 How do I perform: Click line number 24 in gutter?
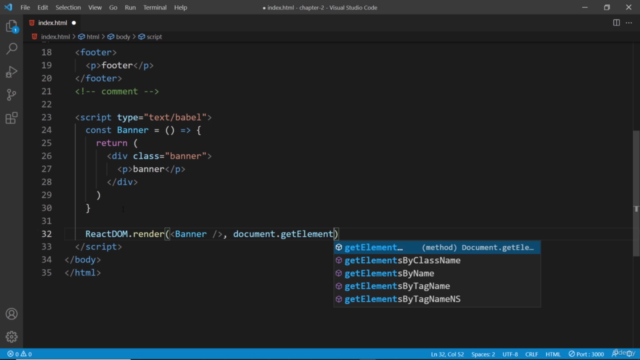tap(47, 130)
